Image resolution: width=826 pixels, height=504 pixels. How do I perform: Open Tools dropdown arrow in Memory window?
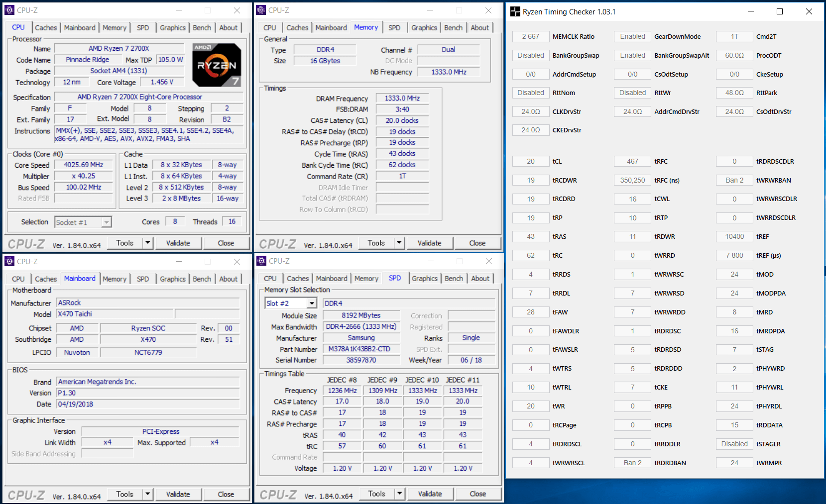[399, 243]
